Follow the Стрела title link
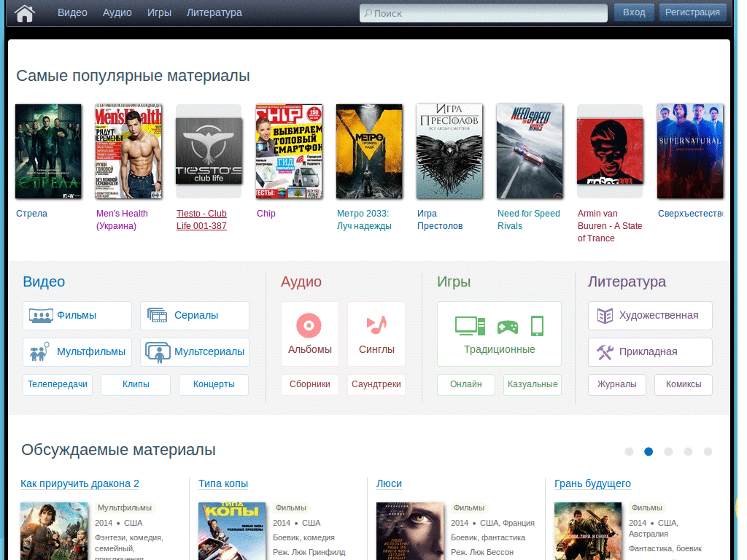The image size is (747, 560). (32, 214)
